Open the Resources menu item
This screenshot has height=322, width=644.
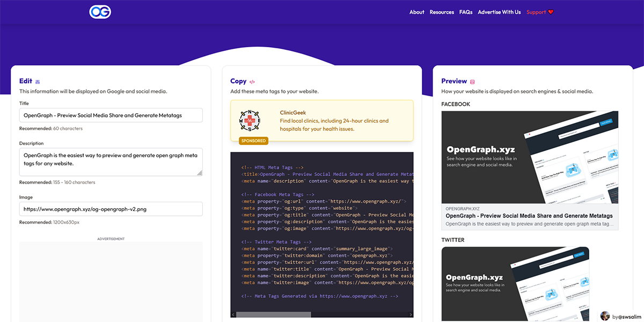coord(442,12)
